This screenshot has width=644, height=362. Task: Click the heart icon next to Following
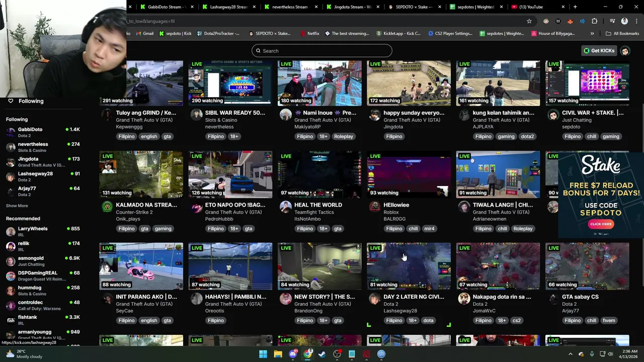pyautogui.click(x=11, y=101)
